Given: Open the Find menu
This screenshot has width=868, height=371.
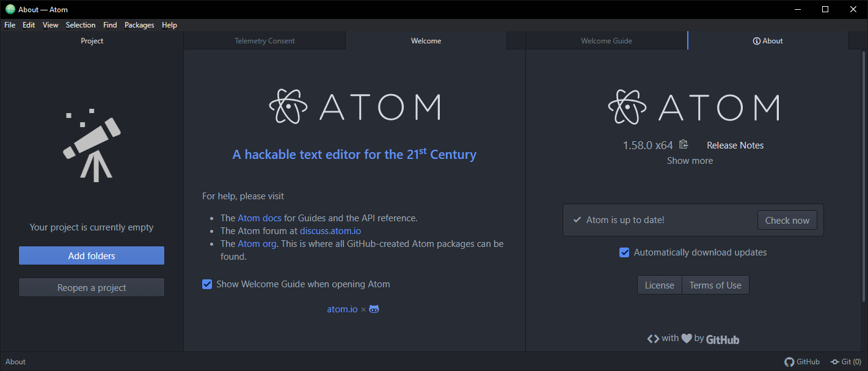Looking at the screenshot, I should [x=110, y=25].
